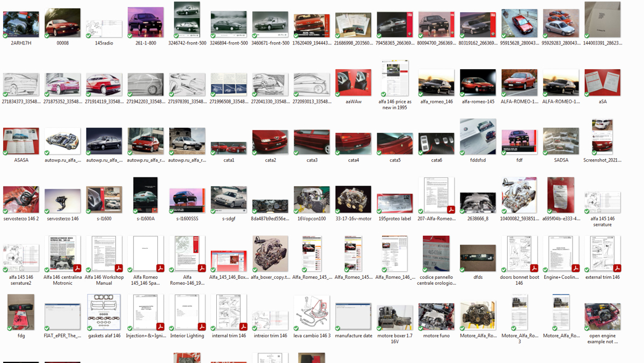Select the cata3 image thumbnail
The image size is (644, 363).
(x=312, y=142)
